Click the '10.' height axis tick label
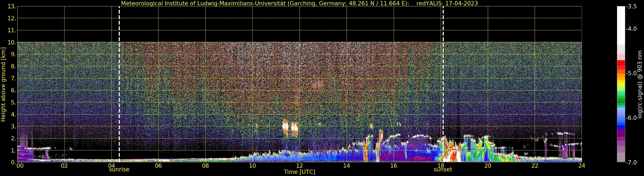The width and height of the screenshot is (644, 176). click(x=12, y=43)
